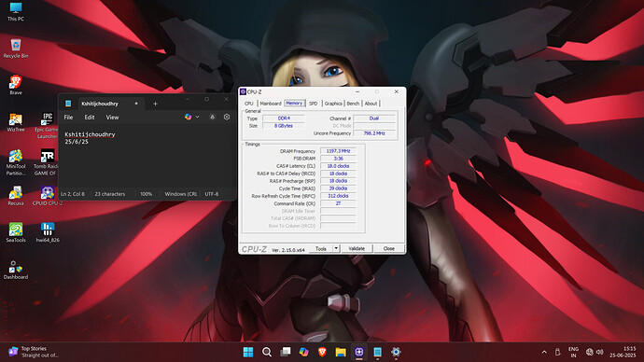The width and height of the screenshot is (644, 362).
Task: Click the Validate button in CPU-Z
Action: pos(357,248)
